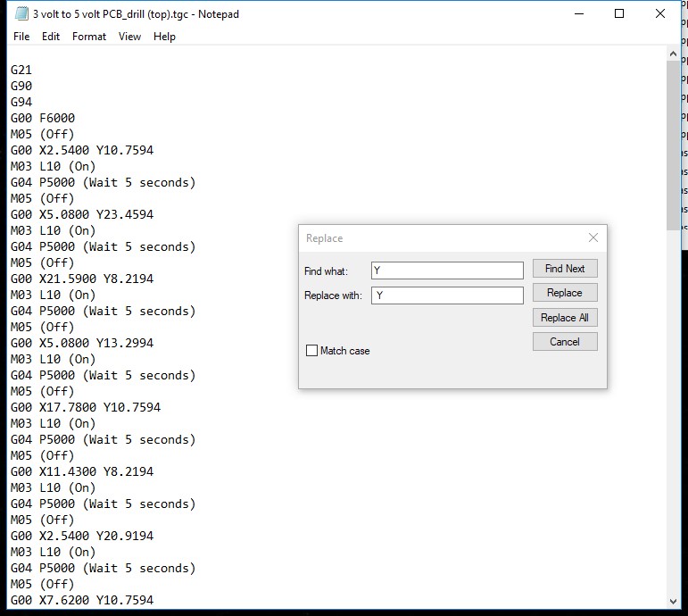Click the Notepad document icon in title bar
Screen dimensions: 688x616
(x=21, y=14)
